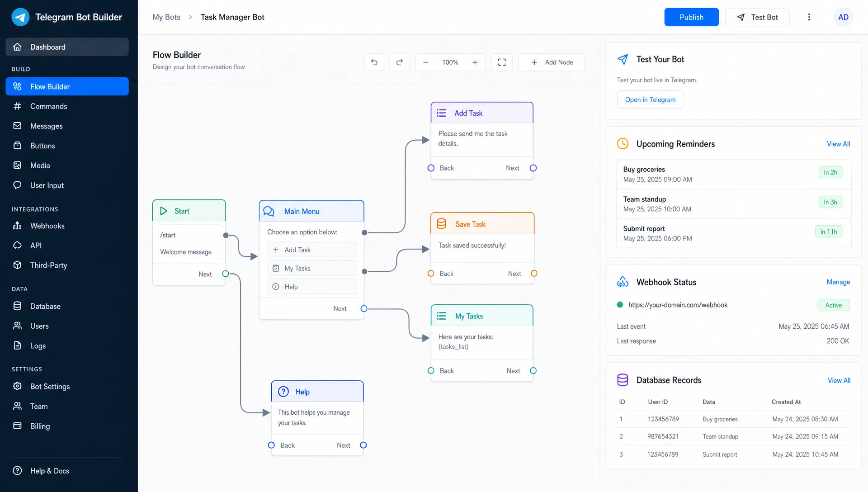The width and height of the screenshot is (868, 492).
Task: Click the Test Bot button
Action: pyautogui.click(x=757, y=17)
